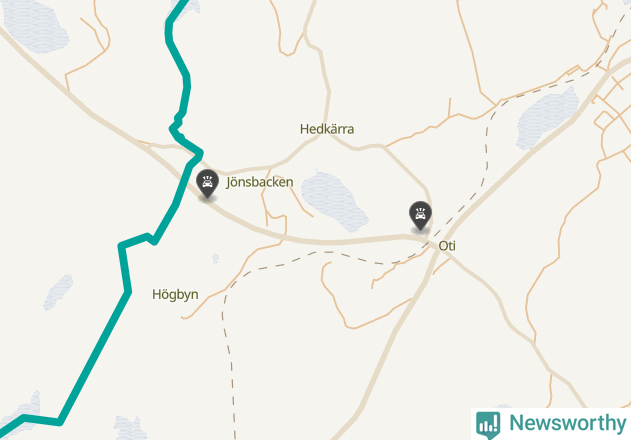
Task: Click the tiny pond north of Högbyn
Action: coord(216,258)
